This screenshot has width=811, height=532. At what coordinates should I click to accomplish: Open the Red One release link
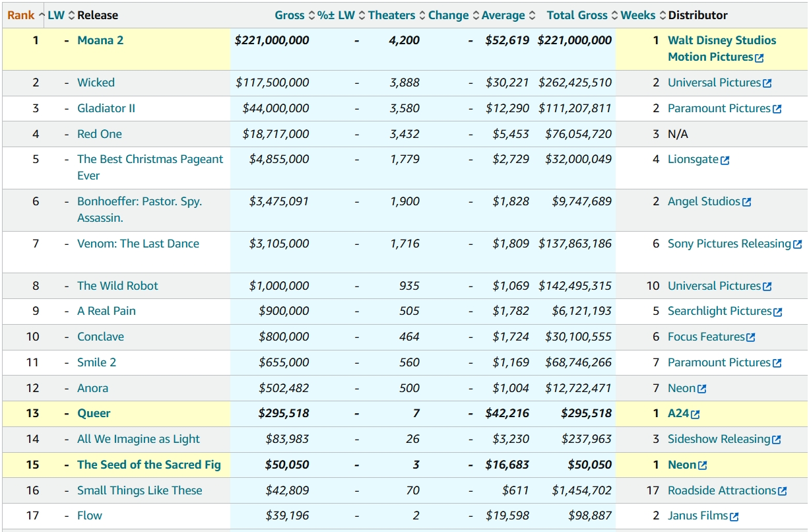point(100,134)
